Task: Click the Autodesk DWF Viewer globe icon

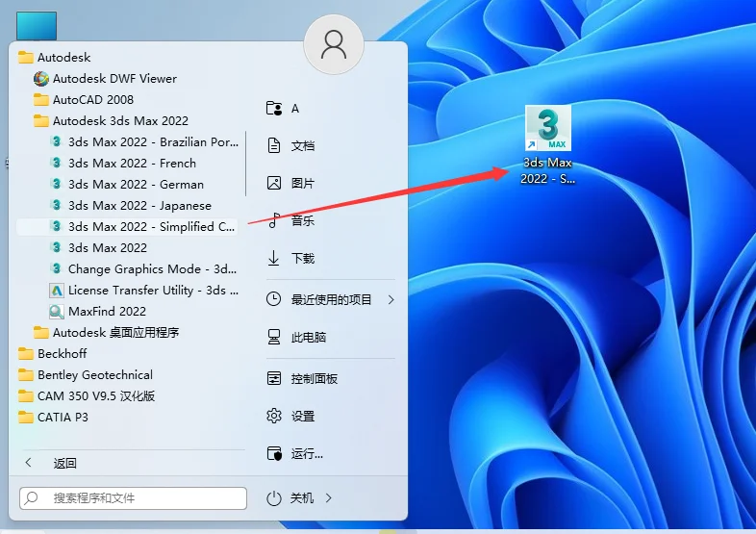Action: (x=41, y=78)
